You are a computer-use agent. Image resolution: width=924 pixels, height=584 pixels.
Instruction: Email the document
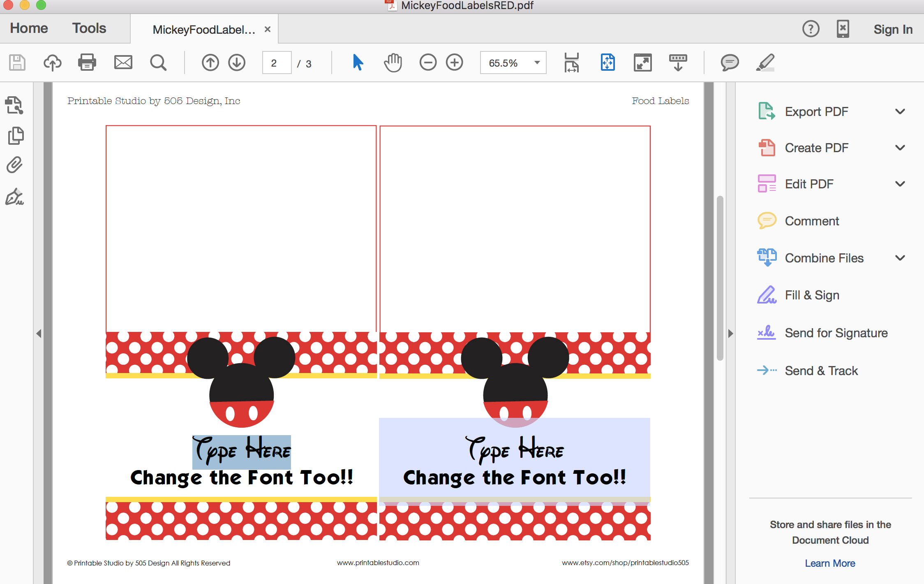(123, 63)
